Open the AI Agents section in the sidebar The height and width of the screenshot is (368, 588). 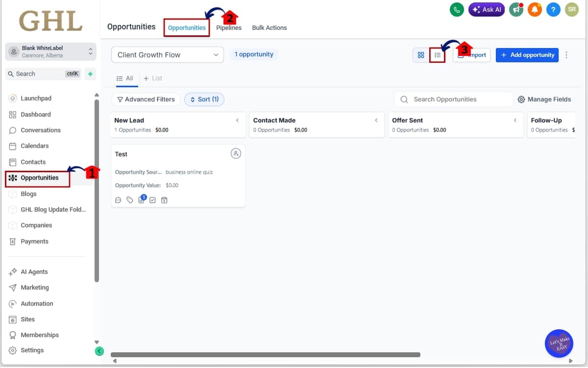pyautogui.click(x=34, y=271)
